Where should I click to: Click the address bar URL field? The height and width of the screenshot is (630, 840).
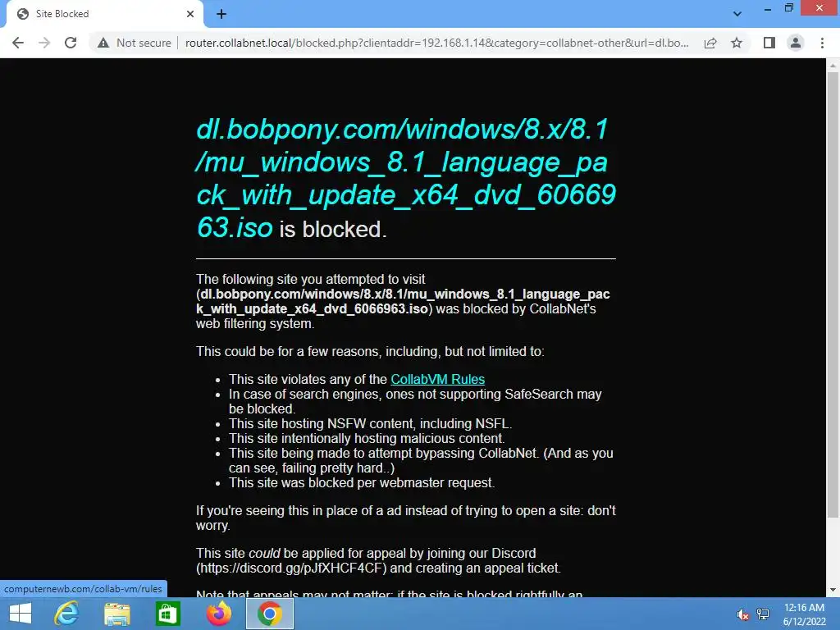[436, 43]
